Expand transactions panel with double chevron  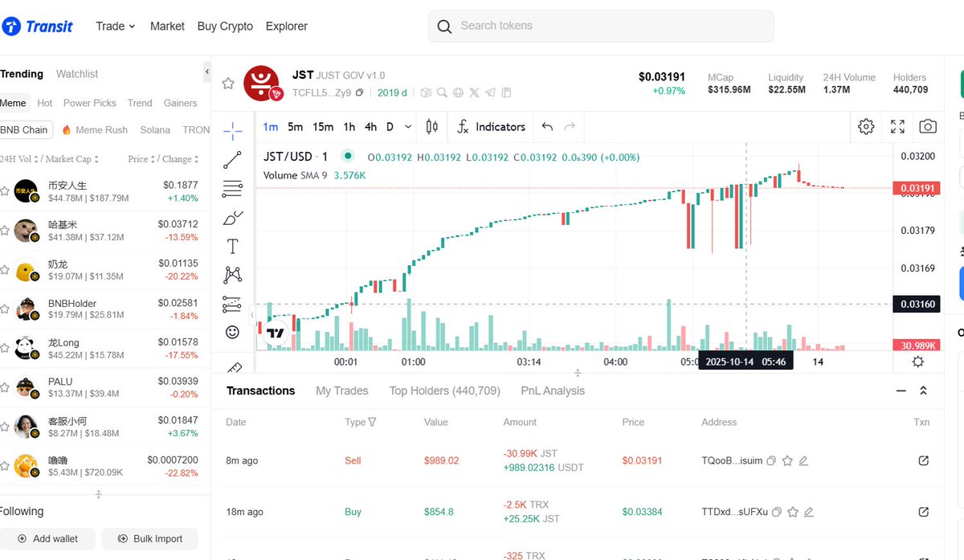923,390
